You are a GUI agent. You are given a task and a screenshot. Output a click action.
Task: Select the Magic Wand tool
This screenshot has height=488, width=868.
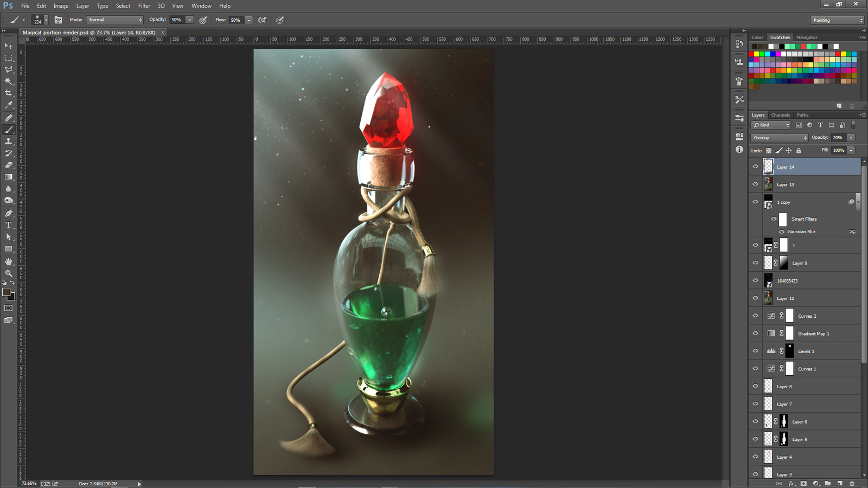pyautogui.click(x=9, y=81)
